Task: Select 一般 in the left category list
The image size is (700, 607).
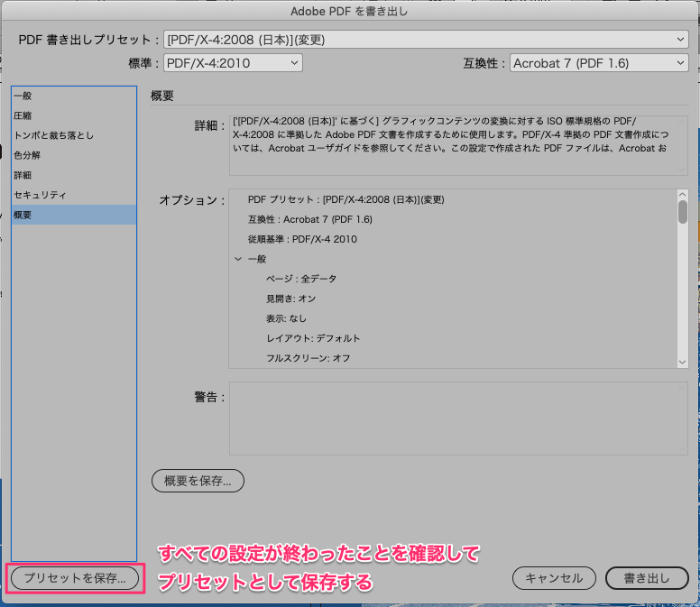Action: click(x=74, y=96)
